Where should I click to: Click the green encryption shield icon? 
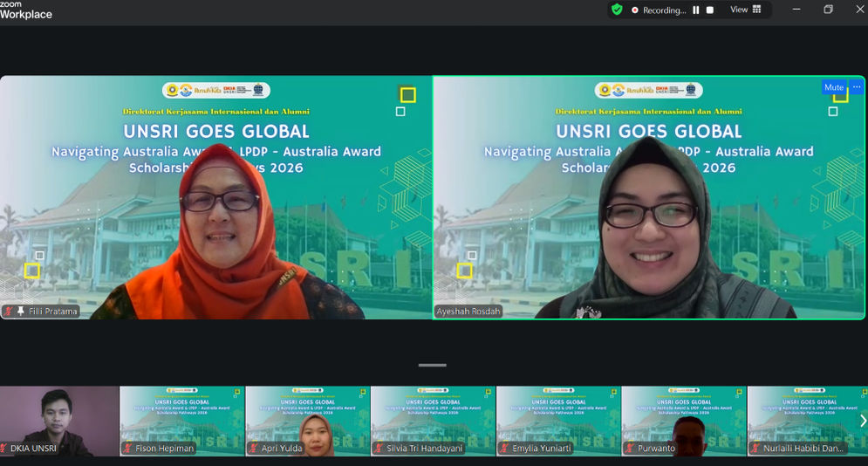pyautogui.click(x=617, y=10)
